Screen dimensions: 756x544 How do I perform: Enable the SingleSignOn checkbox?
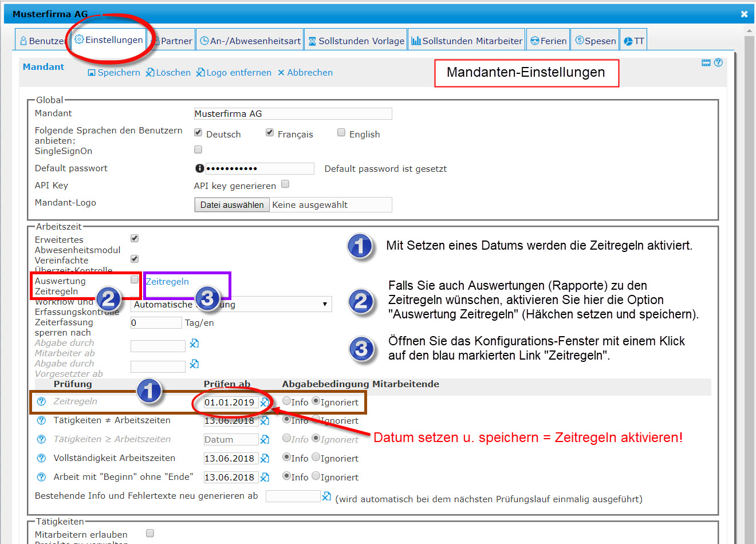pyautogui.click(x=198, y=149)
